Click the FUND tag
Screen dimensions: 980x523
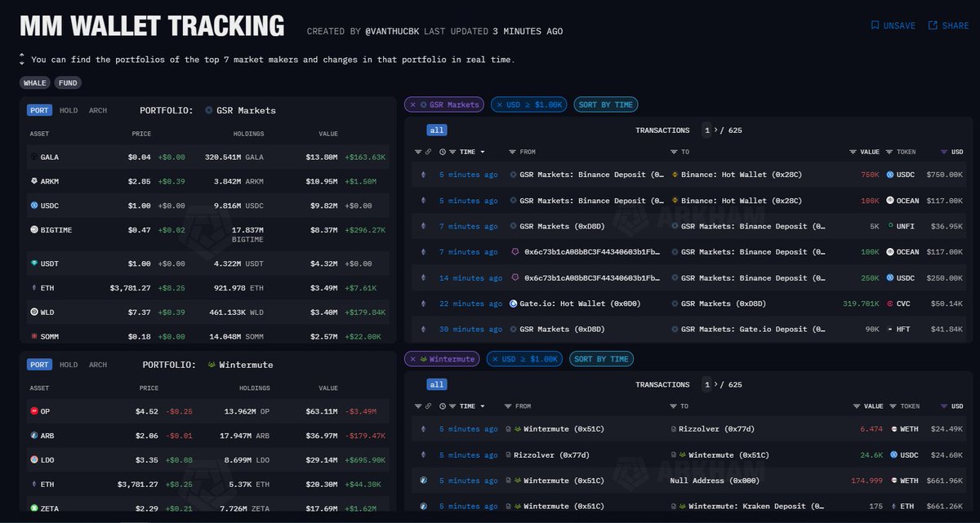click(68, 82)
